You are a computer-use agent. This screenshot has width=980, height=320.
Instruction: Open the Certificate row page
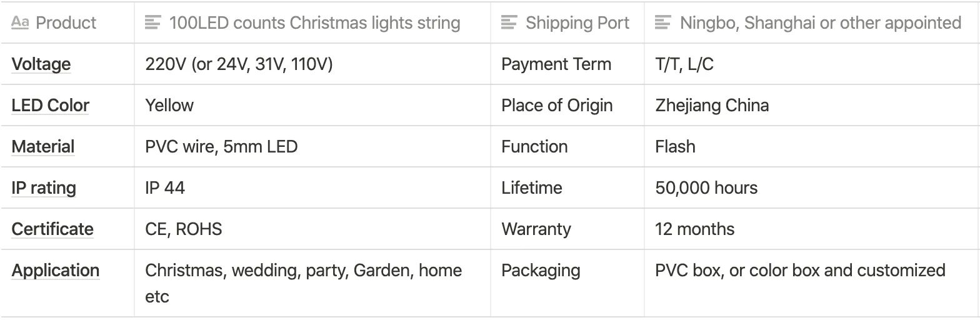[52, 229]
